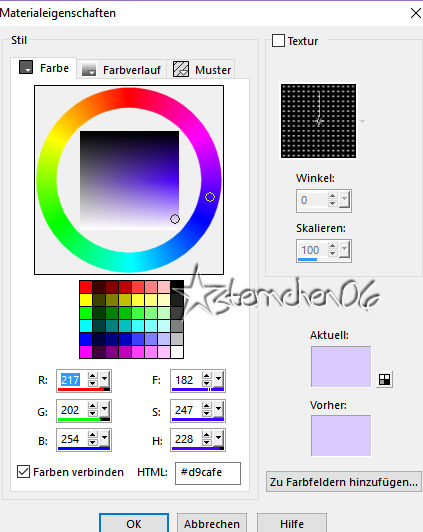Viewport: 423px width, 532px height.
Task: Expand the R value slider dropdown
Action: pos(104,379)
